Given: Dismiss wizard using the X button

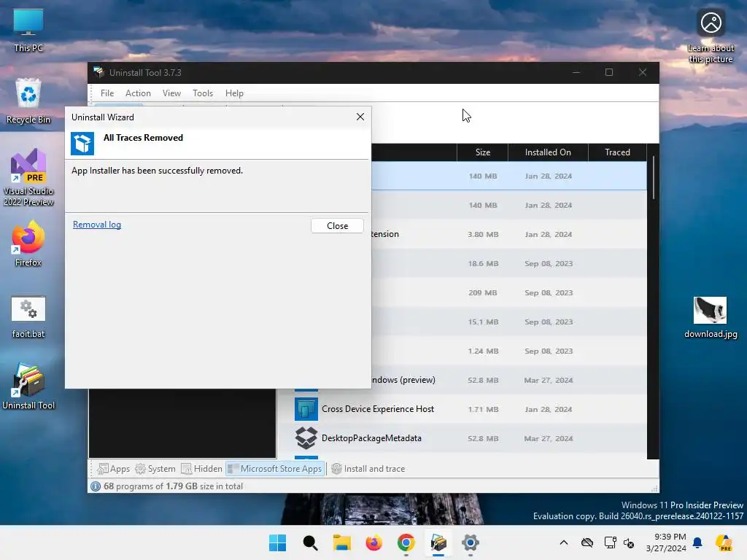Looking at the screenshot, I should pos(360,117).
